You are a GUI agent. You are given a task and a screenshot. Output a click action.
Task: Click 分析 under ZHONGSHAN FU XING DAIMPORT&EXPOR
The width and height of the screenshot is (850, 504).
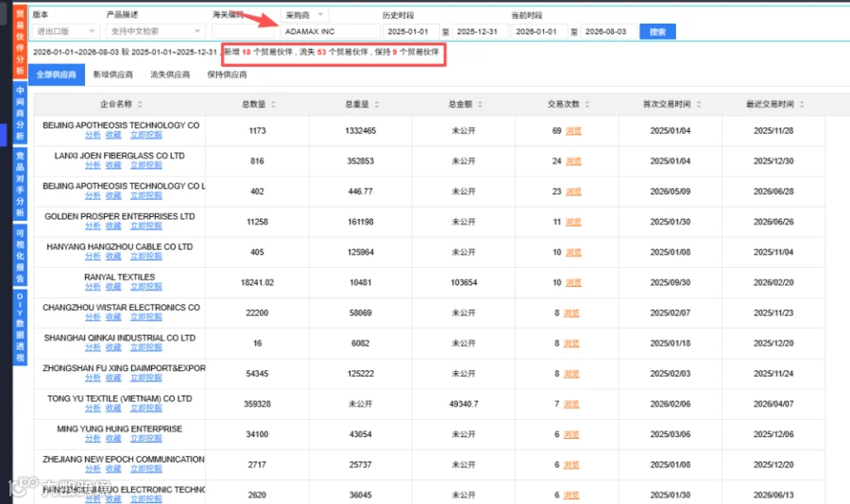click(93, 378)
